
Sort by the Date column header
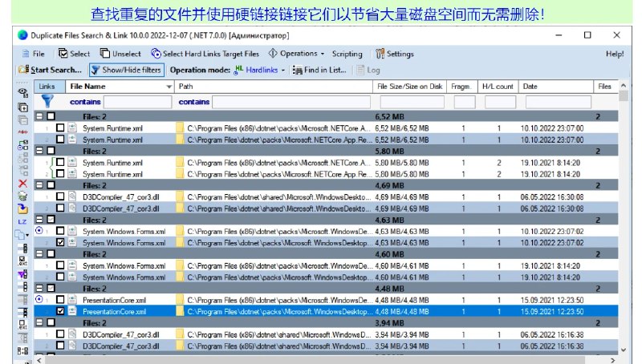pyautogui.click(x=556, y=87)
